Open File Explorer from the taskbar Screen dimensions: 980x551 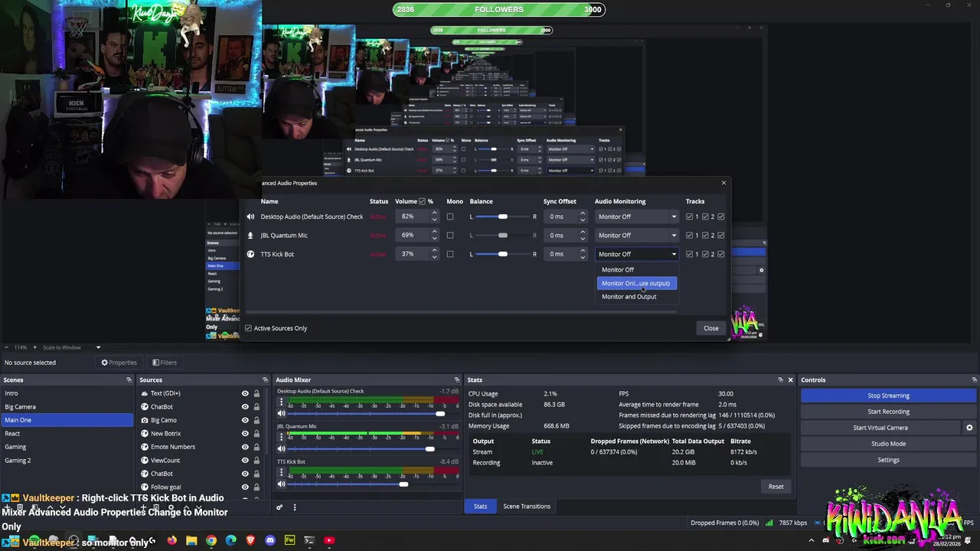click(191, 540)
